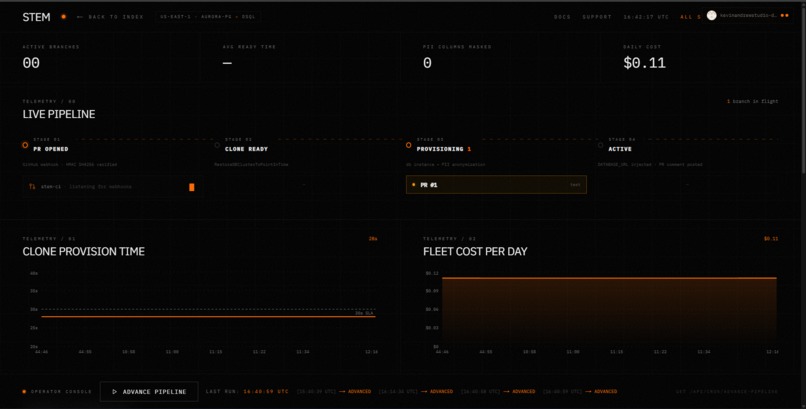Select the Provisioning stage circle marker

tap(409, 145)
